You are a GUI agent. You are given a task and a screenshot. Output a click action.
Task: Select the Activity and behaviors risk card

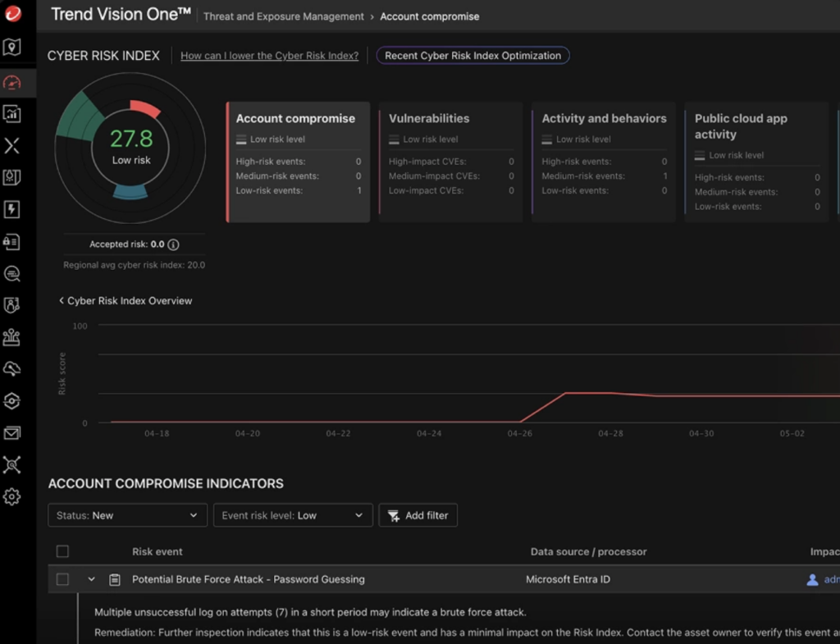point(603,162)
